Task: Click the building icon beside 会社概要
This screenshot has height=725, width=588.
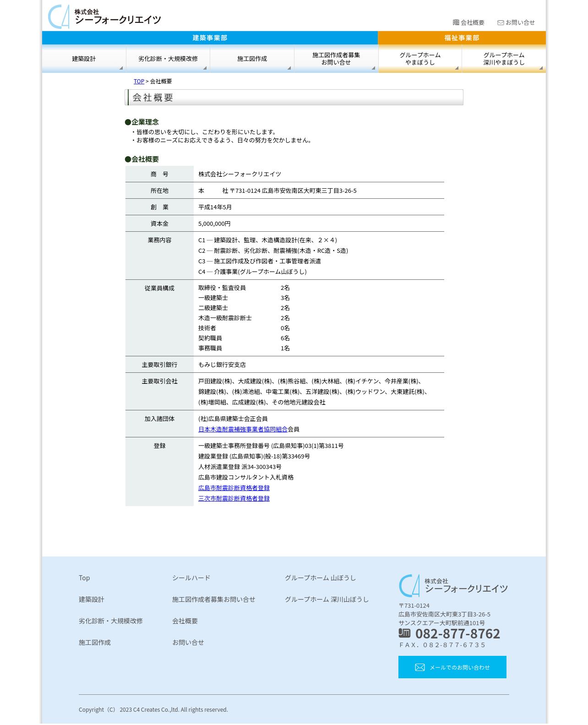Action: pos(456,22)
